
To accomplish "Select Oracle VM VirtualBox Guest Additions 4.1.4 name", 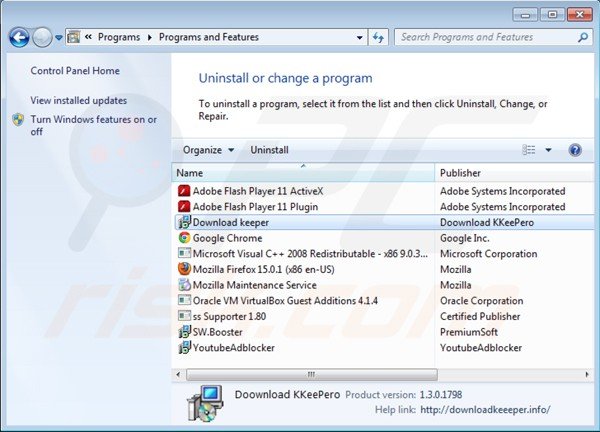I will click(x=285, y=301).
